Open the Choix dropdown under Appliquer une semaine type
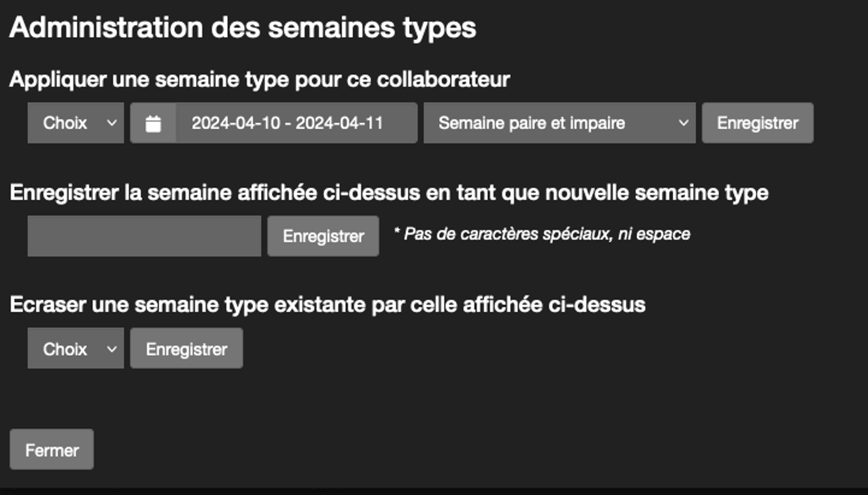 point(76,123)
